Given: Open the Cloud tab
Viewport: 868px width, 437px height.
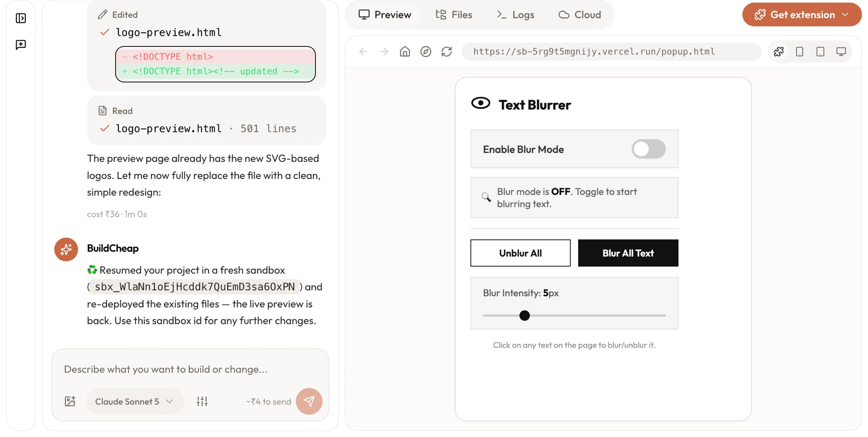Looking at the screenshot, I should 580,15.
